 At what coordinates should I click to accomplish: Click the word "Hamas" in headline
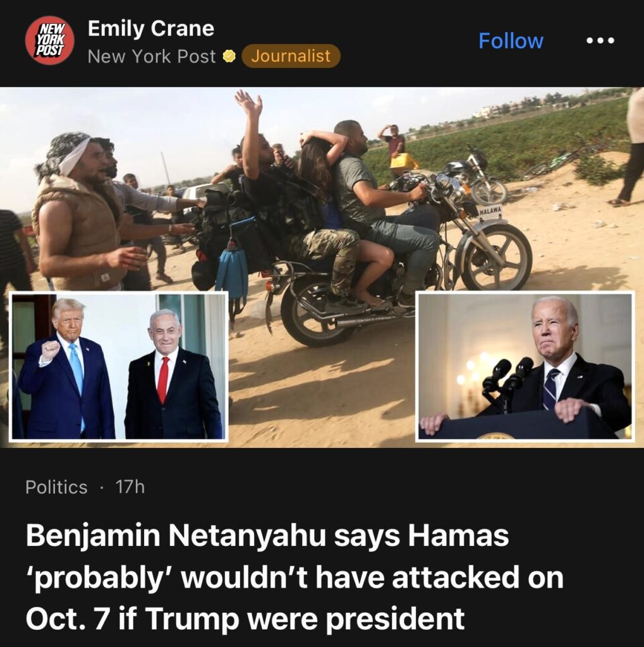click(458, 535)
